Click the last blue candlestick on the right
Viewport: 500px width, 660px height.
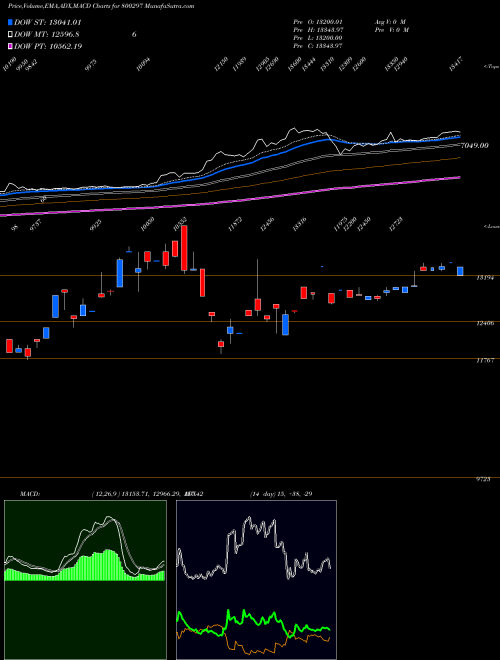click(x=460, y=271)
